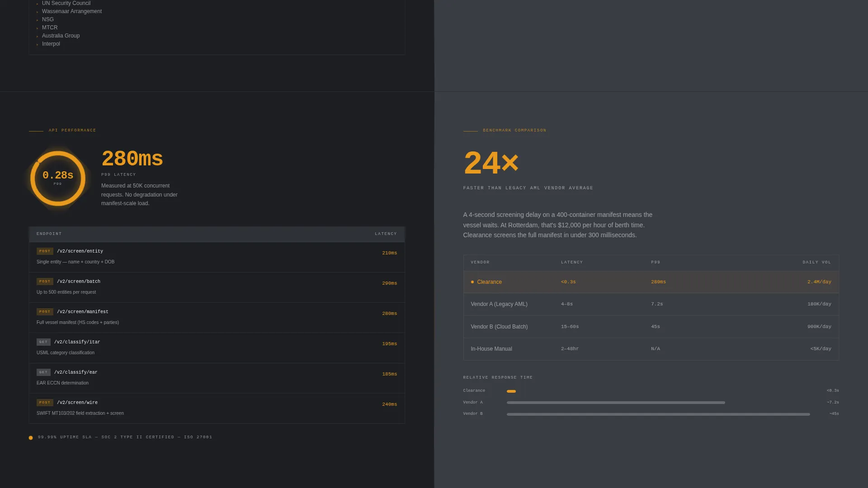The width and height of the screenshot is (868, 488).
Task: Click the VENDOR column header
Action: [x=480, y=263]
